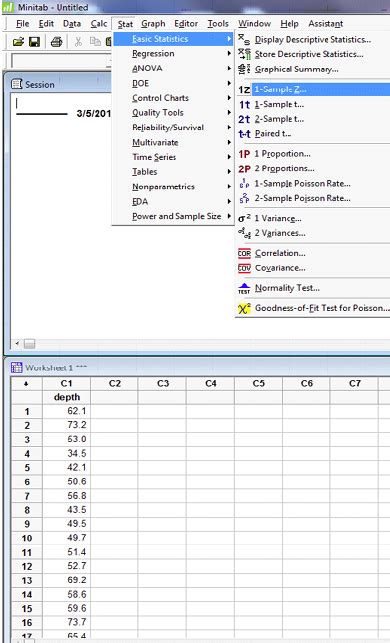Click the worksheet data direction arrow cell
The width and height of the screenshot is (390, 643).
[x=26, y=383]
